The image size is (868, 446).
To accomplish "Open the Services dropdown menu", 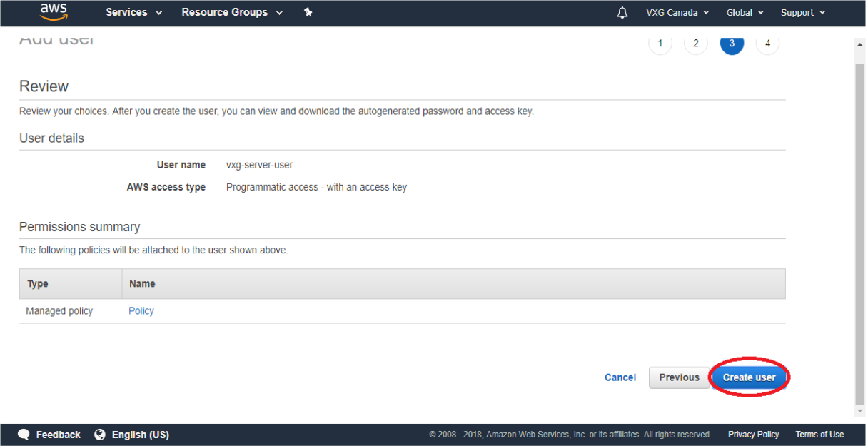I will click(133, 12).
